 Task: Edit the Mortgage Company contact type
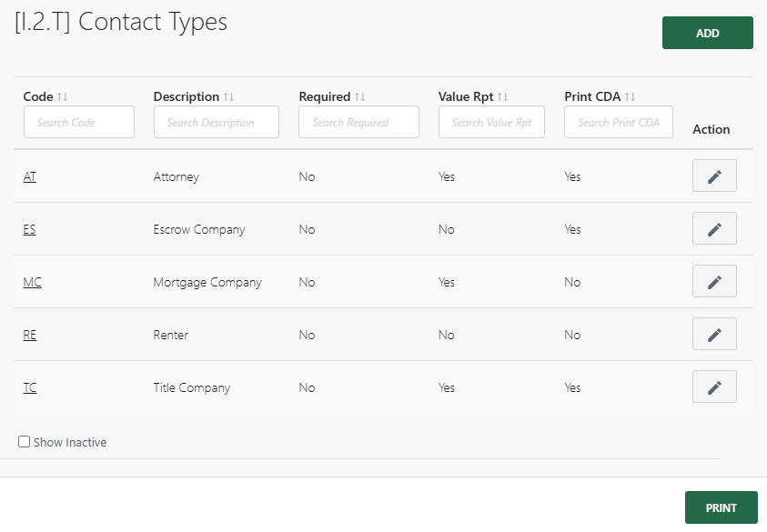click(713, 281)
